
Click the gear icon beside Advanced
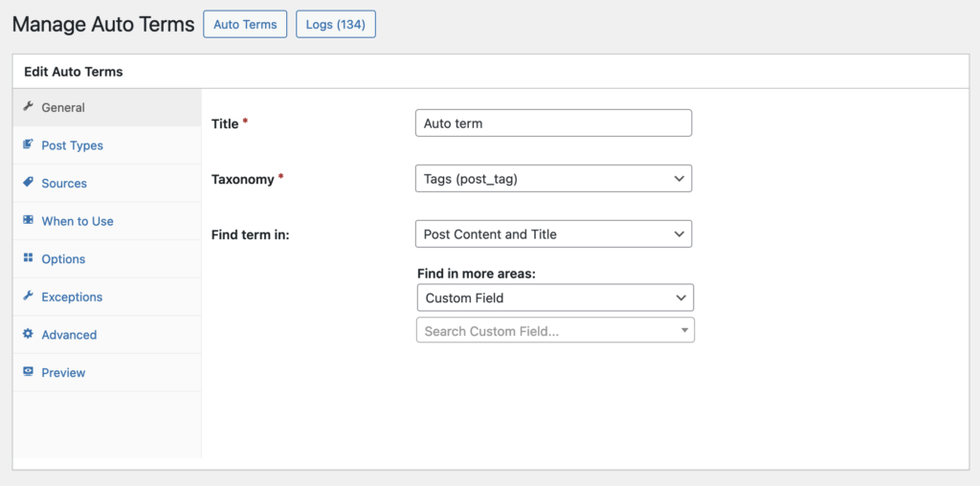coord(28,334)
